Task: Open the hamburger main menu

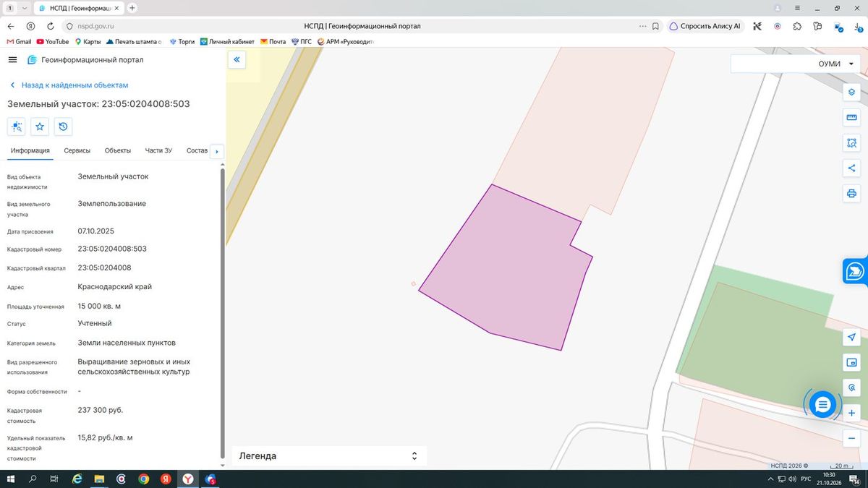Action: click(x=12, y=60)
